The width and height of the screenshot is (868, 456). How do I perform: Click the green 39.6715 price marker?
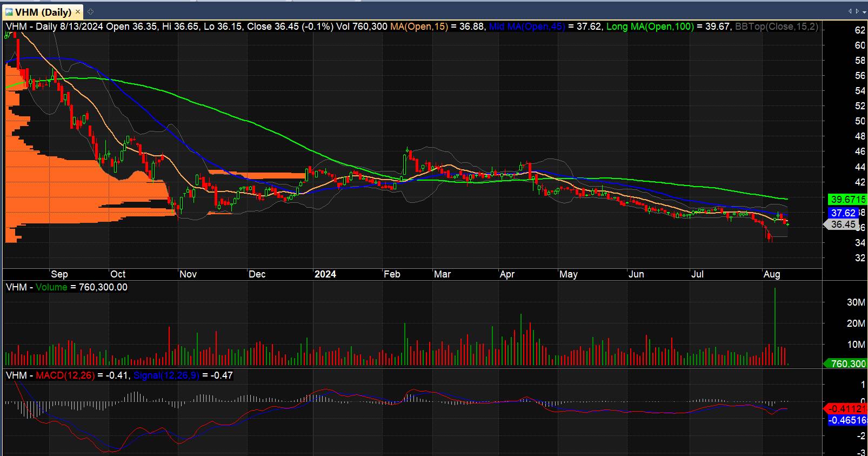[x=847, y=200]
